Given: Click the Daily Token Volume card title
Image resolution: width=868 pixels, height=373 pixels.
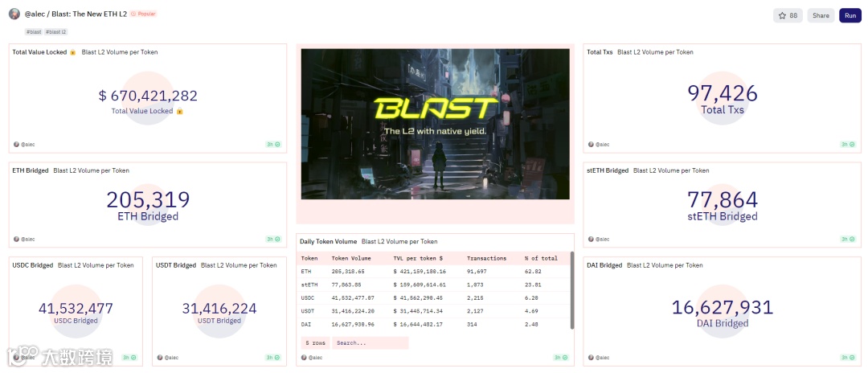Looking at the screenshot, I should tap(328, 241).
